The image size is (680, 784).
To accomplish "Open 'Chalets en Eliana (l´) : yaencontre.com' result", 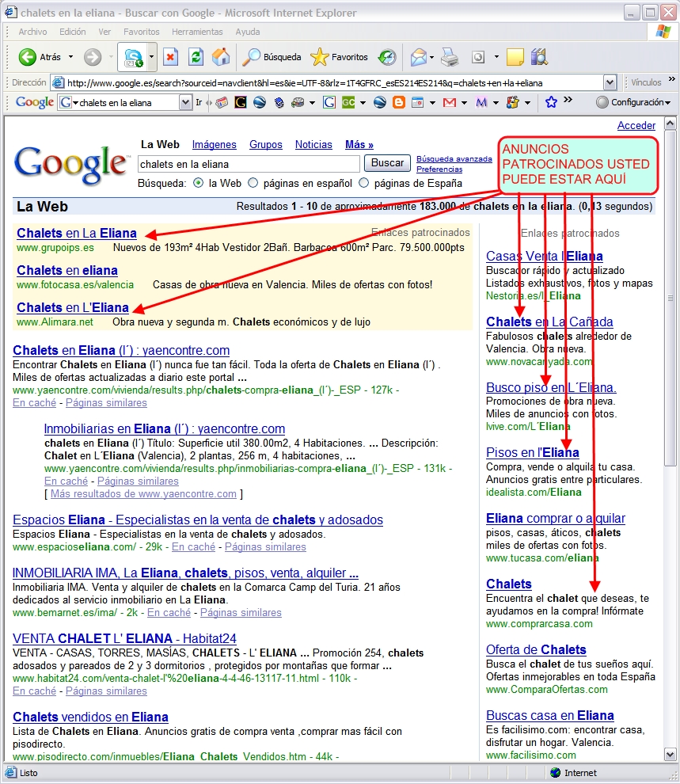I will click(x=121, y=351).
